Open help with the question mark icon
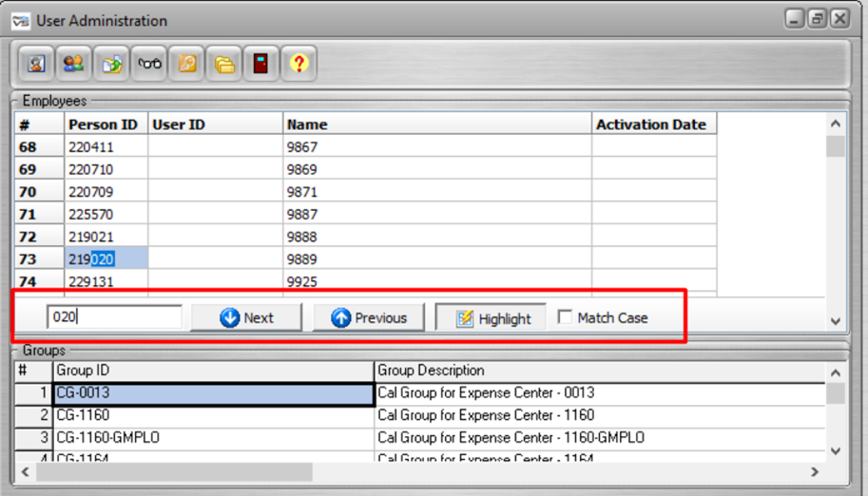Screen dimensions: 868x496 pyautogui.click(x=299, y=64)
